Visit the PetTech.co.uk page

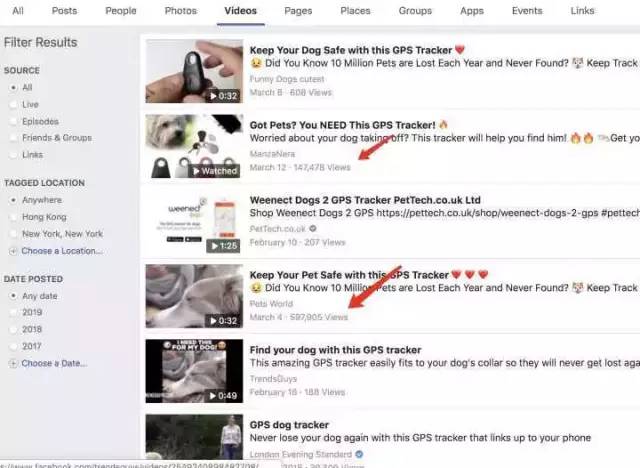pos(278,229)
